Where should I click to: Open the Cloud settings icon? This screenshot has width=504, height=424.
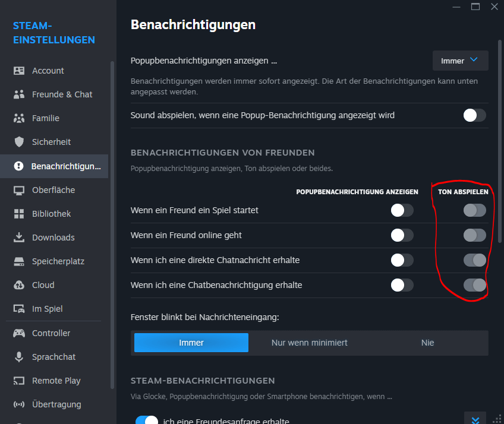point(19,285)
